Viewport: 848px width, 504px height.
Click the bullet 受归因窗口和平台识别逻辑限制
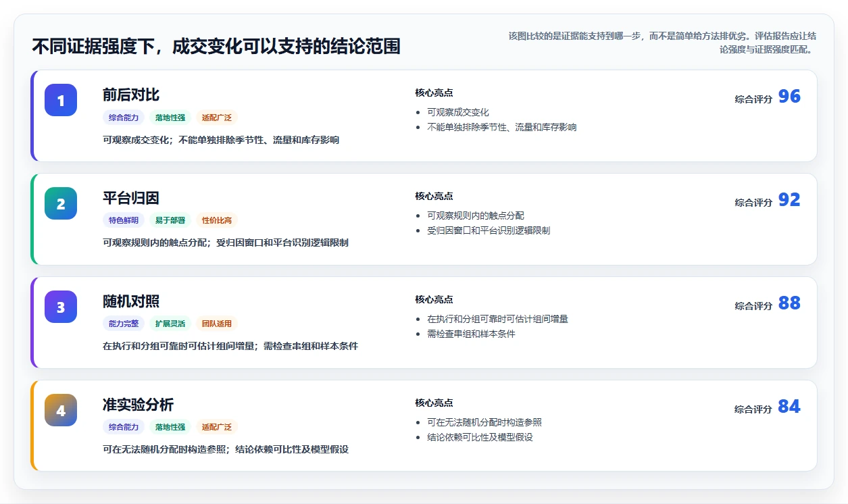click(x=489, y=230)
